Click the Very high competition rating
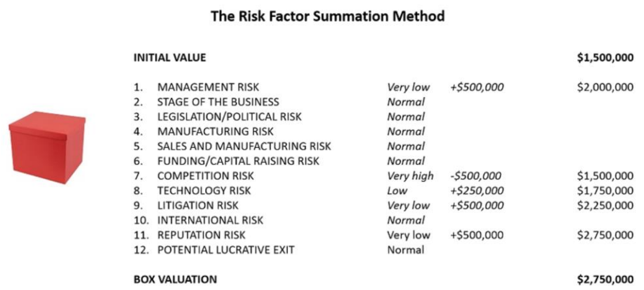644x290 pixels. [410, 176]
